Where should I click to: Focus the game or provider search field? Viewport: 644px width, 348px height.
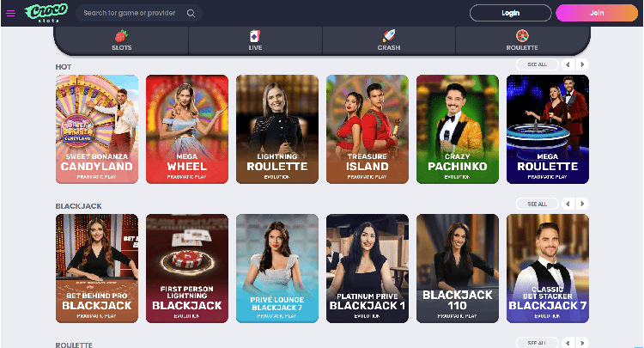pos(133,13)
